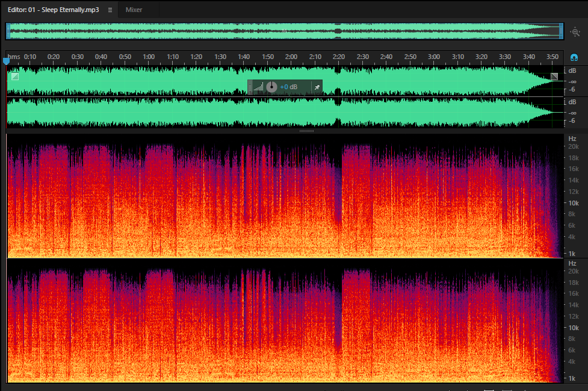
Task: Click the 3:00 mark on the time ruler
Action: coord(434,57)
